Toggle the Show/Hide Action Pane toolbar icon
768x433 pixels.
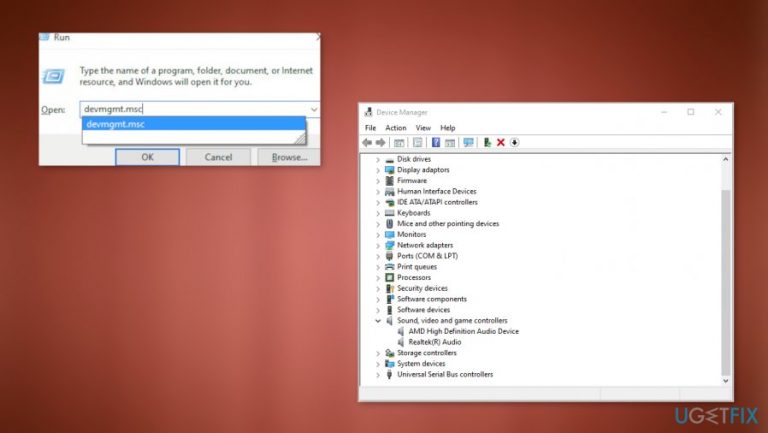pos(450,143)
